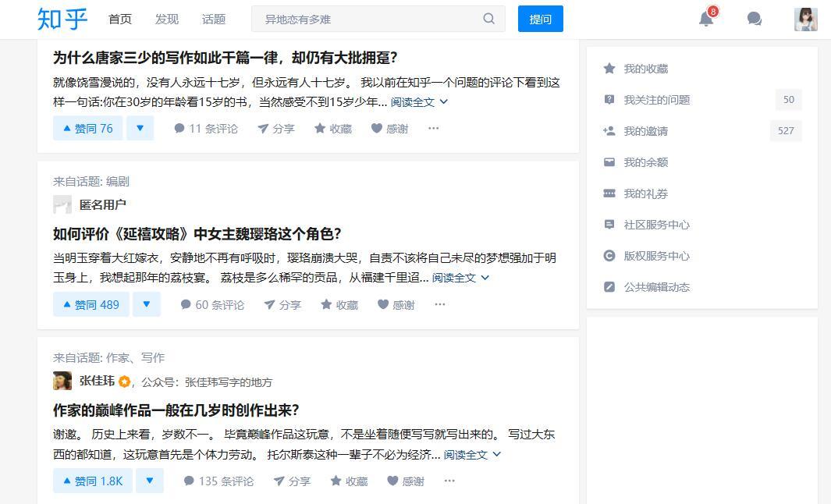
Task: Open the more options menu under the 唐家三少 answer
Action: (x=433, y=128)
